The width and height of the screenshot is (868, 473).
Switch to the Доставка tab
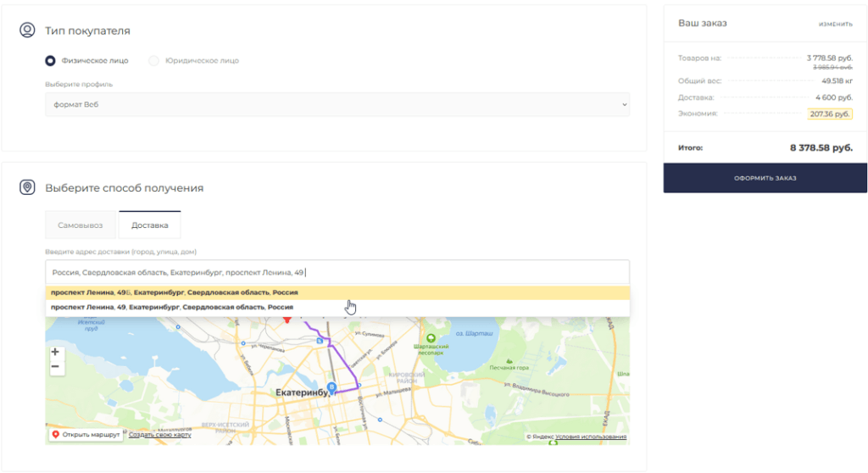[x=149, y=225]
